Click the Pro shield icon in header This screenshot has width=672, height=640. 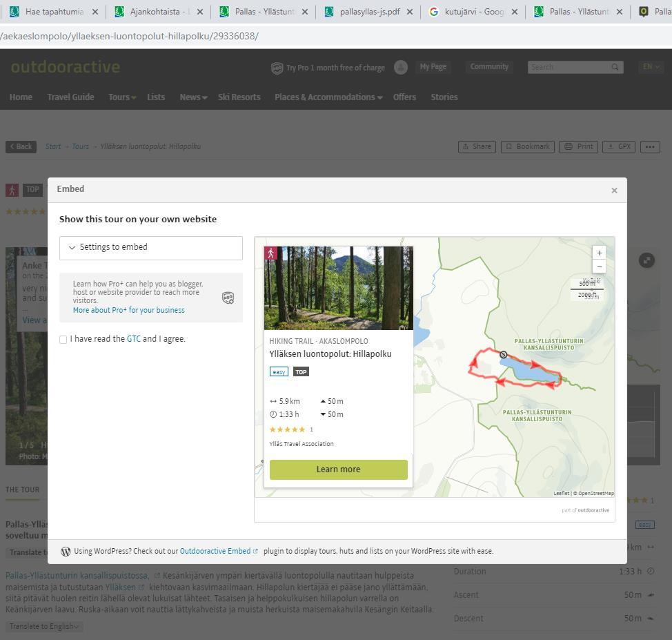click(277, 68)
